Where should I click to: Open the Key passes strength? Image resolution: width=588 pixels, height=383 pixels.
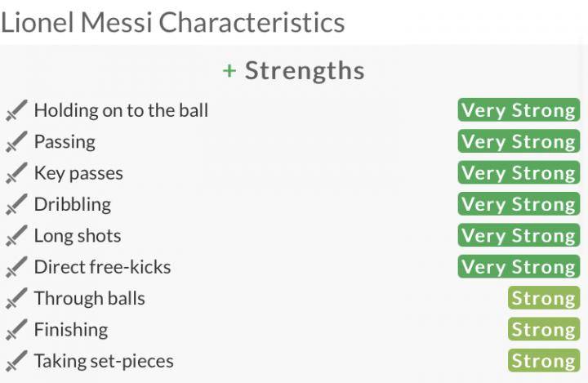point(78,173)
